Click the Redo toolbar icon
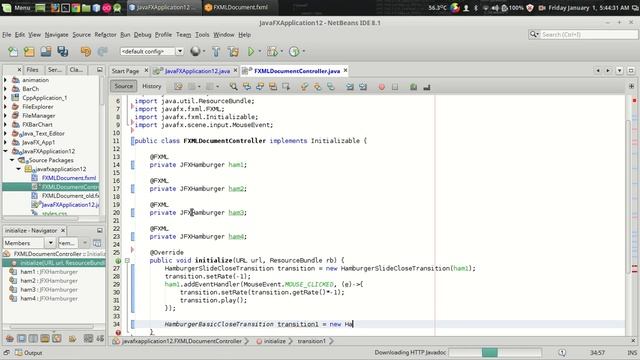The width and height of the screenshot is (640, 360). click(x=102, y=51)
